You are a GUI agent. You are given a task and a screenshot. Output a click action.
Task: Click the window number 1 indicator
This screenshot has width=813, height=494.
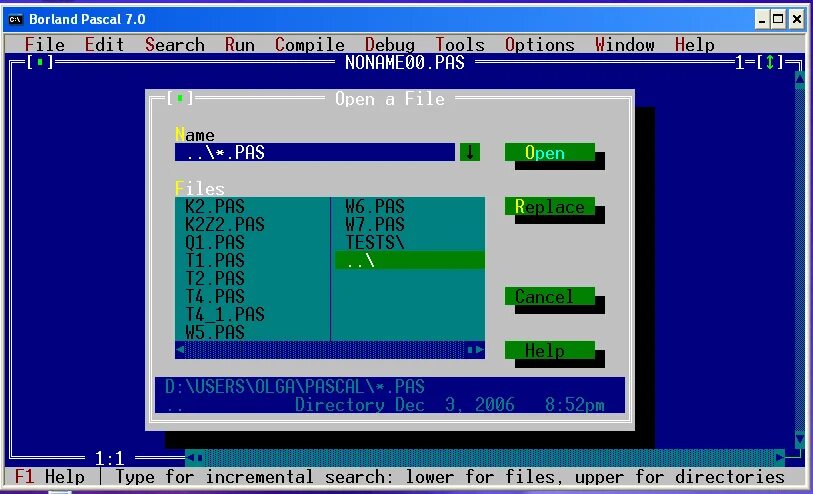[x=740, y=62]
